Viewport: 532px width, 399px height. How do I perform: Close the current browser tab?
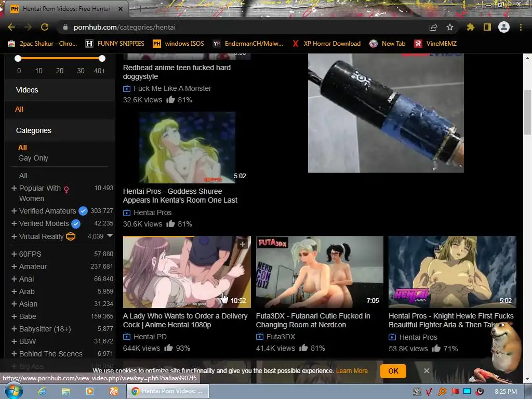pos(120,9)
